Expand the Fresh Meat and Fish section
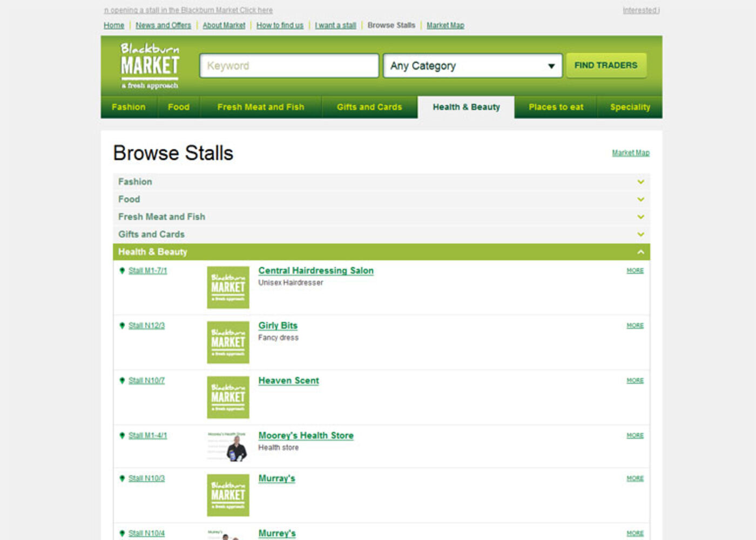The image size is (756, 540). point(381,217)
